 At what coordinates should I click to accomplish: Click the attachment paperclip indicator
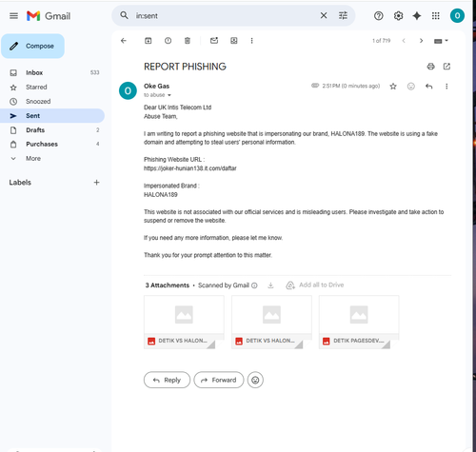tap(315, 86)
